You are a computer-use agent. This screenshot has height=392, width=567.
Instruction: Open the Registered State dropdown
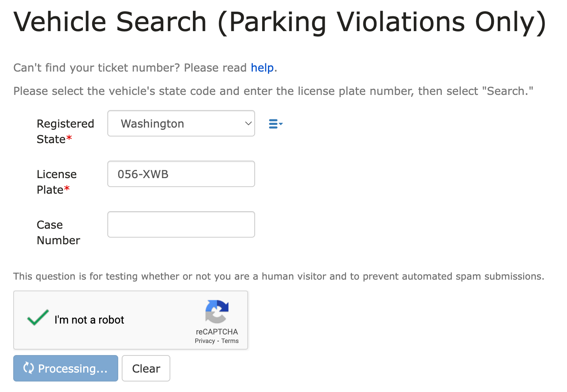point(181,123)
